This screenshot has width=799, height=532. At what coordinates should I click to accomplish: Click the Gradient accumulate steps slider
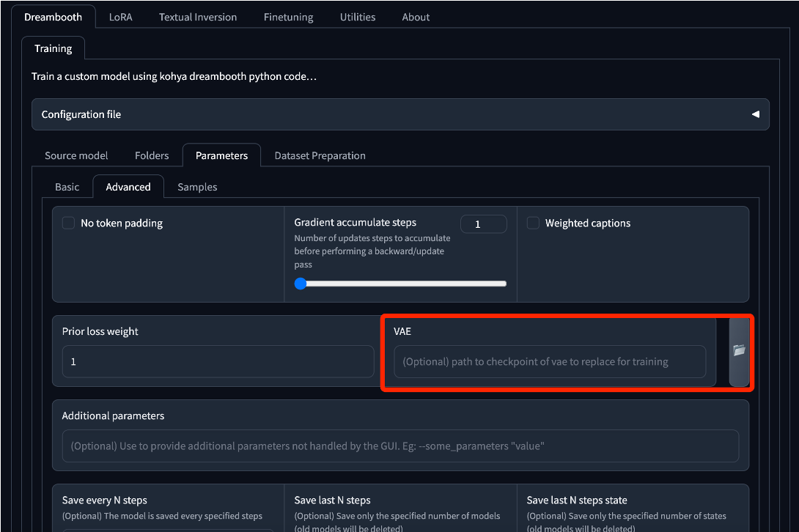400,284
